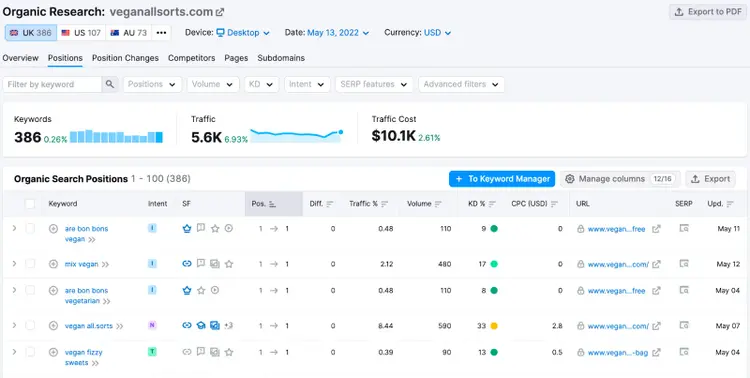
Task: Click To Keyword Manager button
Action: (x=502, y=179)
